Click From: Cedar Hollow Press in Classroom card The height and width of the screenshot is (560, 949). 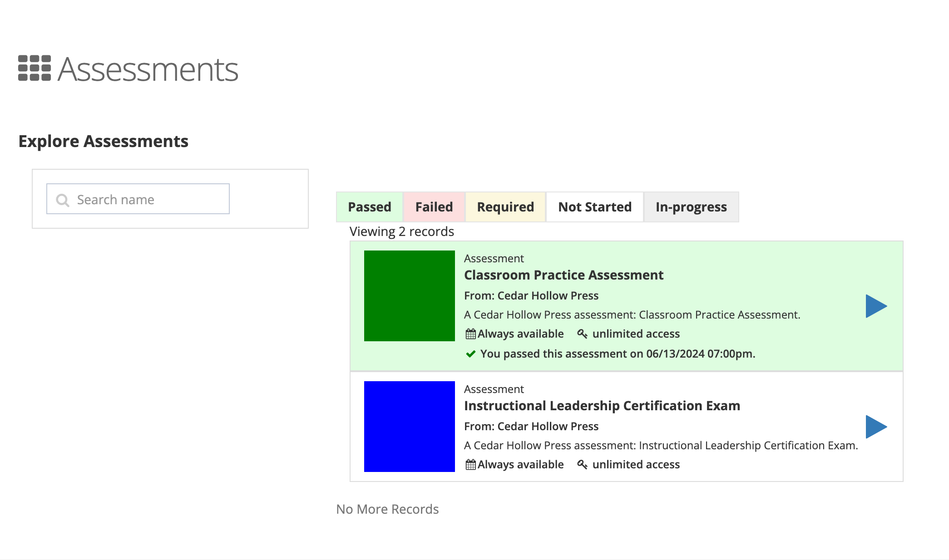tap(531, 296)
